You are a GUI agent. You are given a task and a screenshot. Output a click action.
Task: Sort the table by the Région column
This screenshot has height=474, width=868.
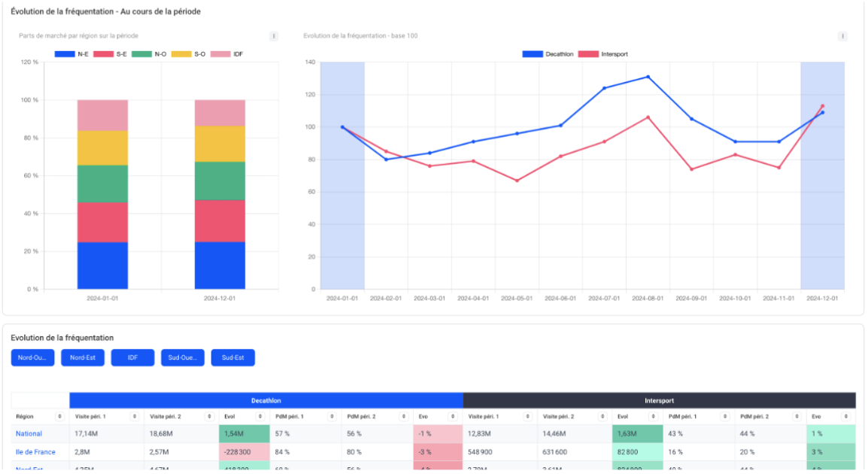pos(59,416)
